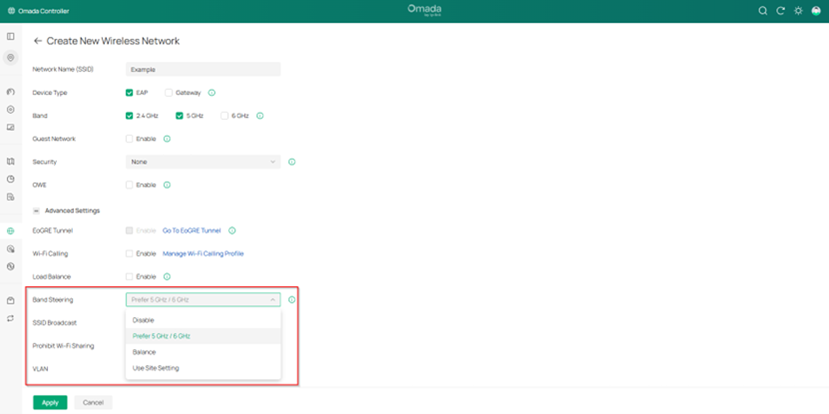Check the Gateway device type checkbox
Viewport: 829px width, 414px height.
[x=169, y=93]
